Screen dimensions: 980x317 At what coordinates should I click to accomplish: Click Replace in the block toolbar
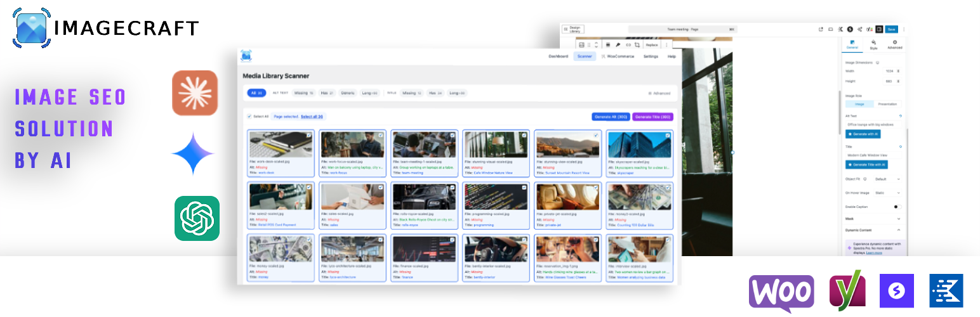click(x=652, y=45)
